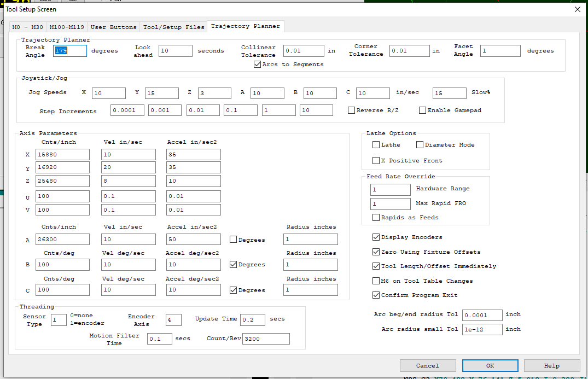Enable Lathe mode checkbox
This screenshot has width=588, height=379.
376,145
